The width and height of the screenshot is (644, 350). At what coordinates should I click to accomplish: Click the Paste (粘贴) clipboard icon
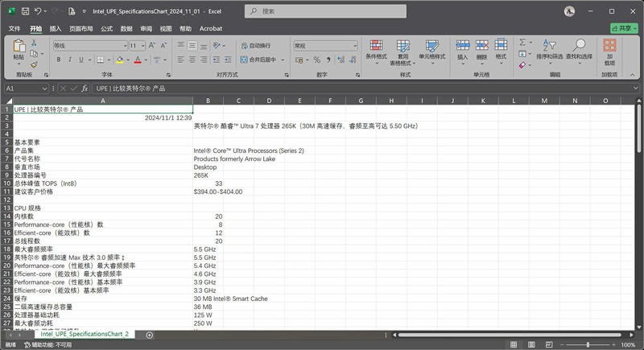tap(19, 46)
